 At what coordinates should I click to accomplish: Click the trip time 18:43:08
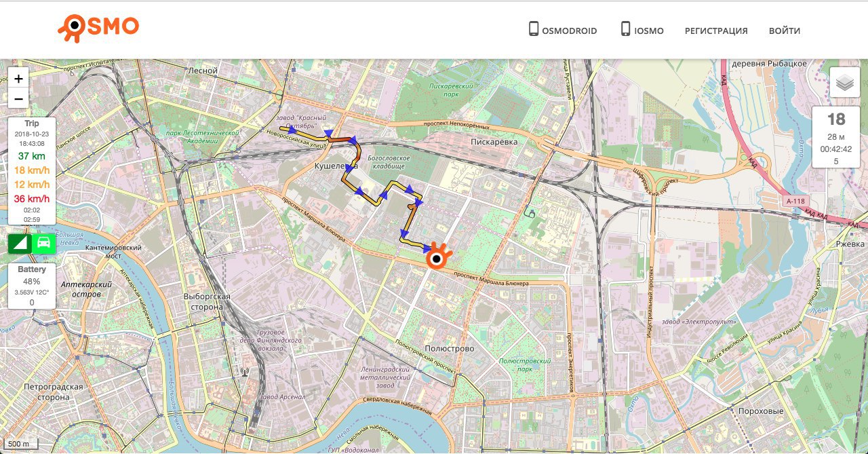pos(32,143)
